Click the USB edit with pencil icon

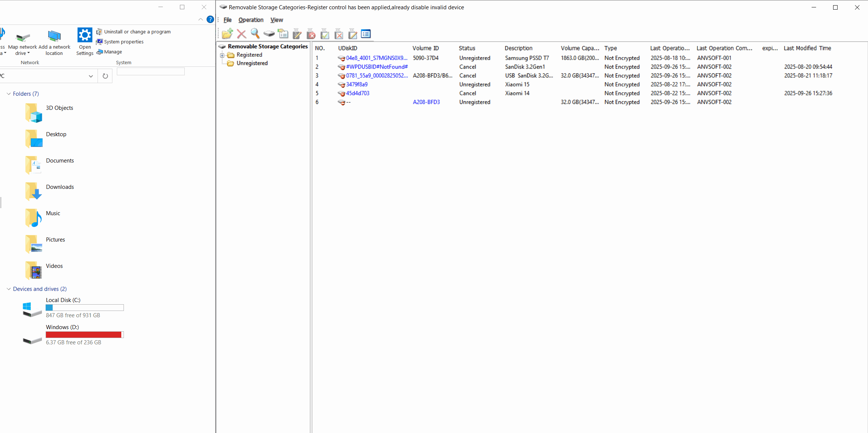point(297,34)
